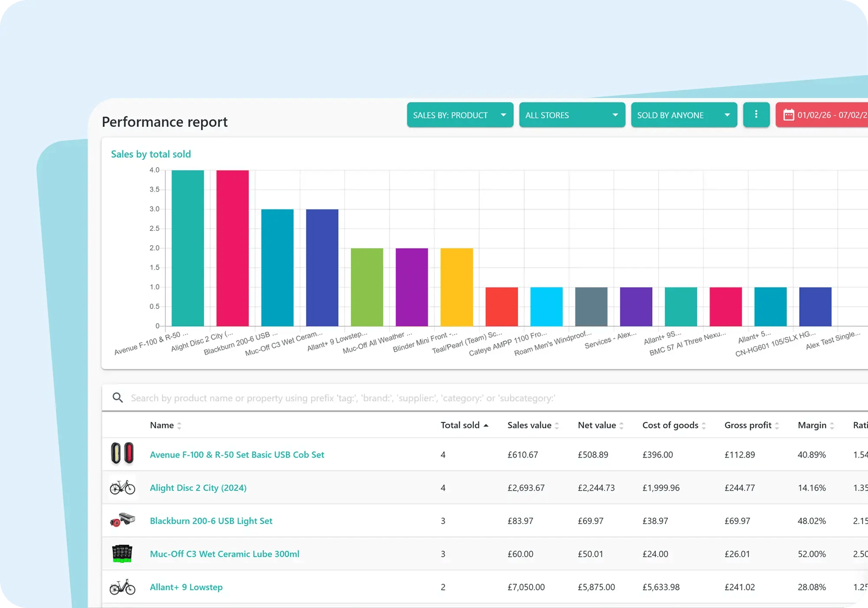Open the SALES BY: PRODUCT dropdown

pyautogui.click(x=460, y=115)
